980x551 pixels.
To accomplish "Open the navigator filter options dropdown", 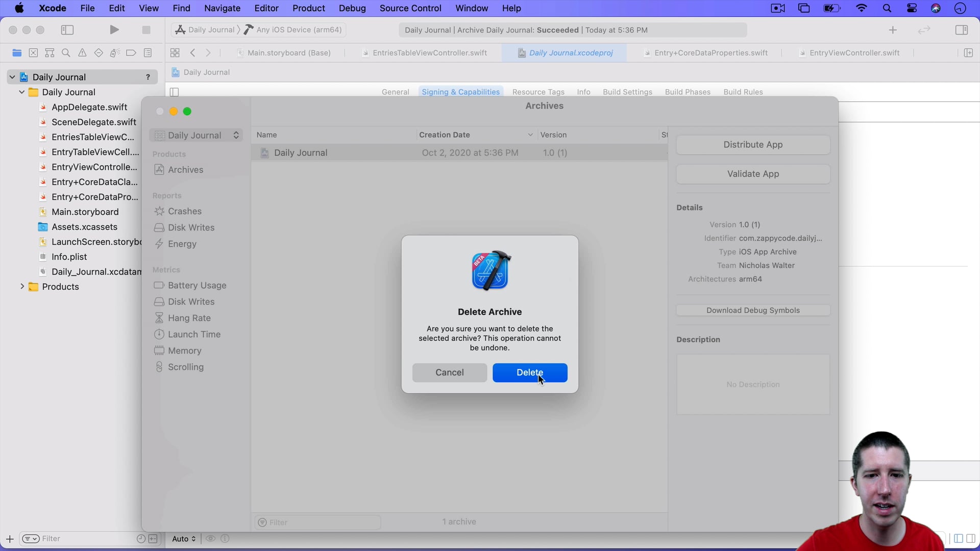I will pos(31,539).
